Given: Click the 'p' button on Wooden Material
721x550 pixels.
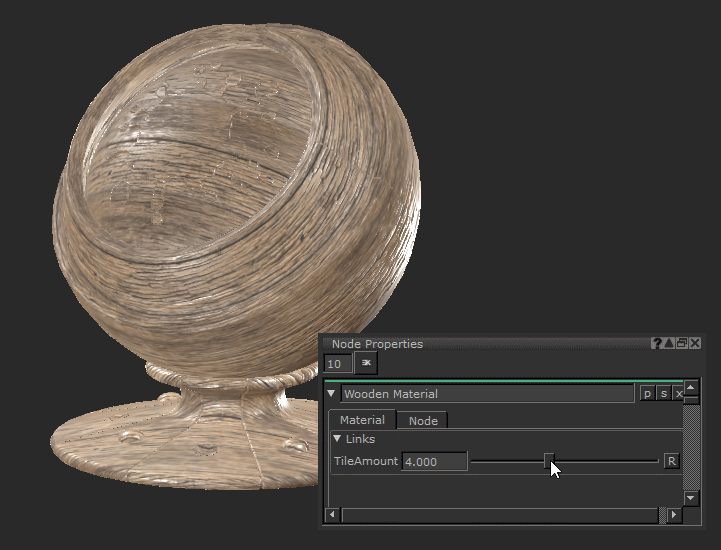Looking at the screenshot, I should 647,394.
